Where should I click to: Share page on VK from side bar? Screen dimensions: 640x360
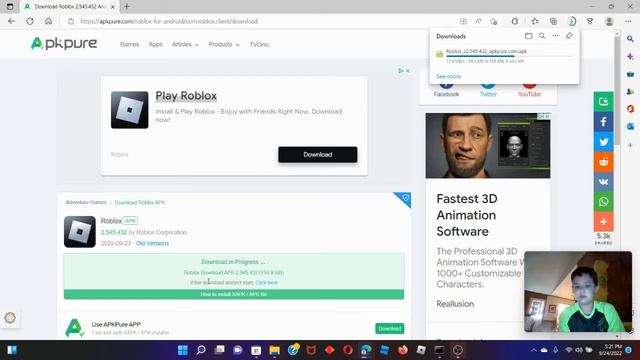[x=603, y=182]
